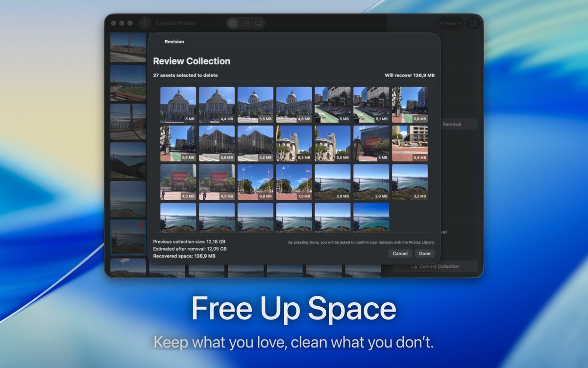The image size is (588, 368).
Task: Select the 5,4 MB plaza photo
Action: (410, 143)
